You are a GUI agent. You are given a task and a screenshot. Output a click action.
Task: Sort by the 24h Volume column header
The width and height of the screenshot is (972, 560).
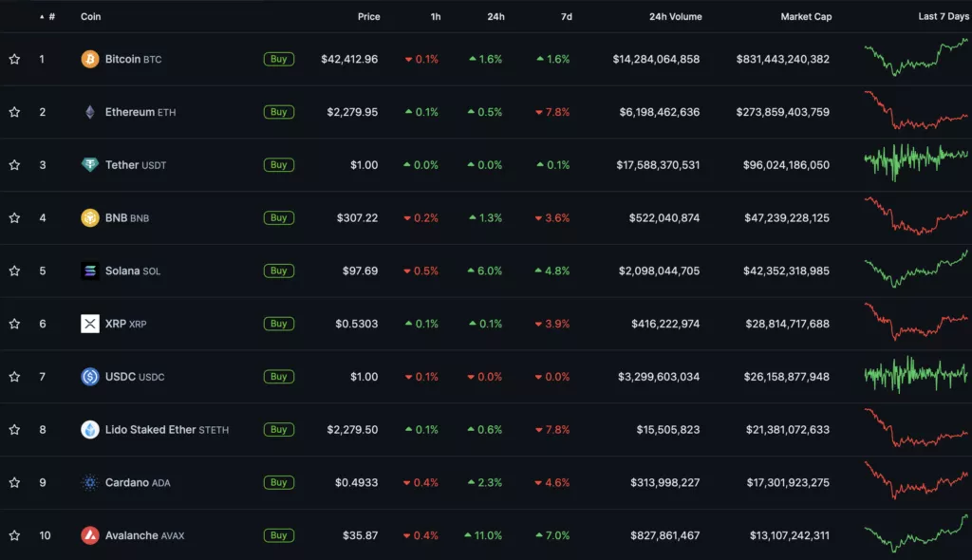[x=676, y=17]
